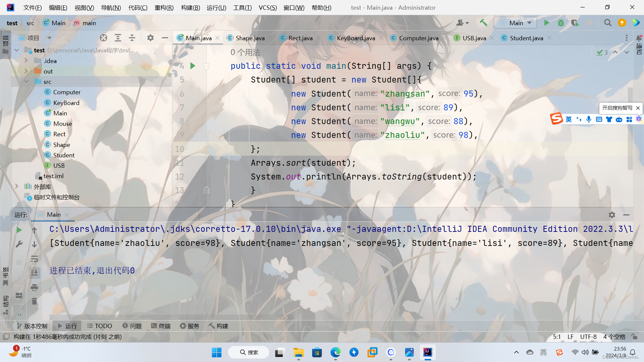
Task: Click the Build project hammer icon
Action: [483, 23]
